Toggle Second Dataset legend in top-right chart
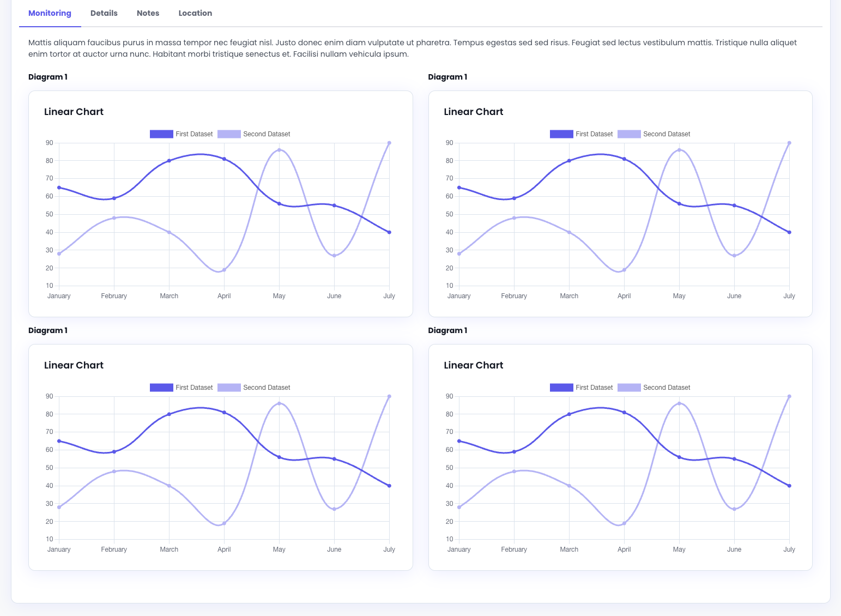The height and width of the screenshot is (616, 841). pyautogui.click(x=654, y=134)
